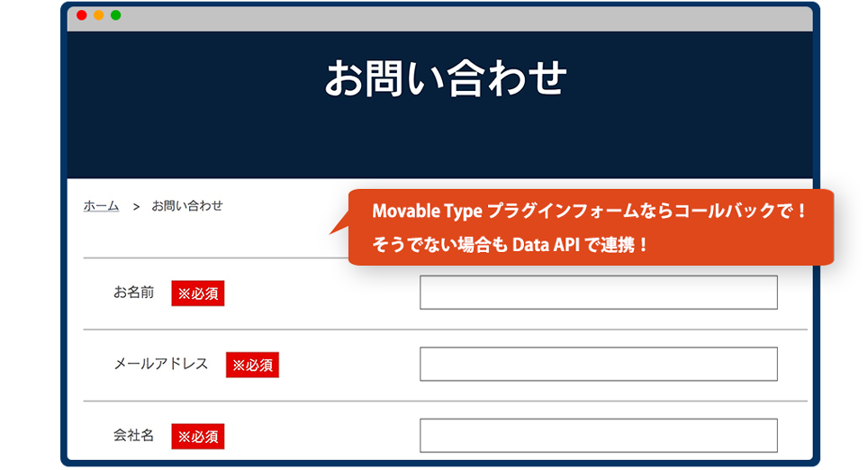
Task: Click the ※必須 badge next to お名前
Action: coord(197,294)
